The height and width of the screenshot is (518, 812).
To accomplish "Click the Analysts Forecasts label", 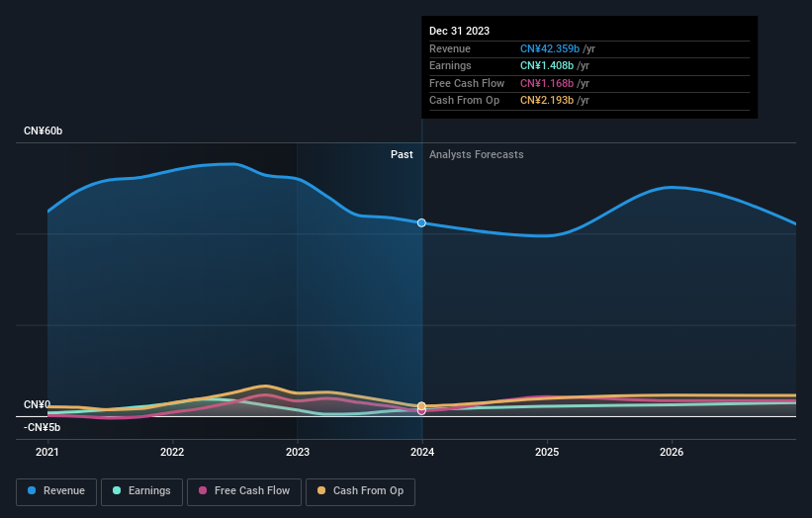I will pos(477,155).
